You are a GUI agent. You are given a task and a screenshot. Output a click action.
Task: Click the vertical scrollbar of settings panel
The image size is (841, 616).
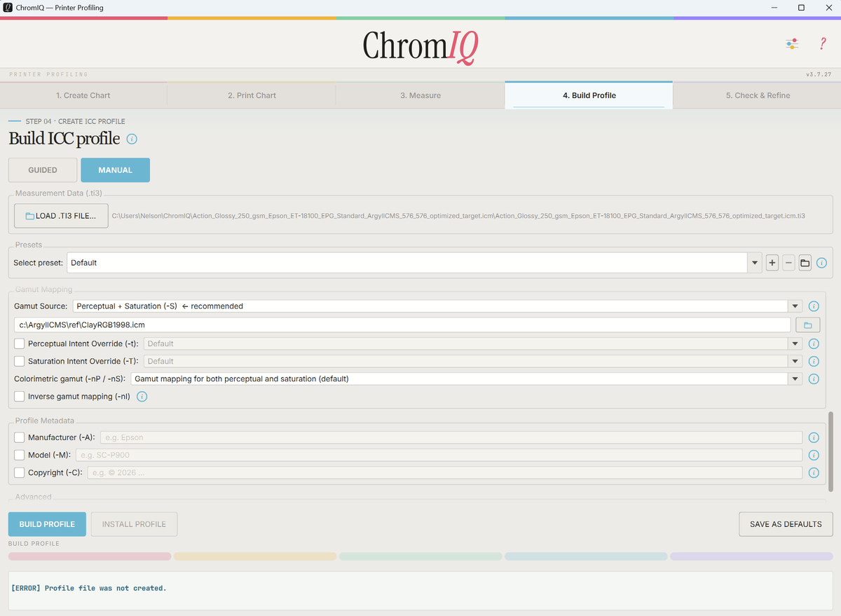pyautogui.click(x=830, y=452)
